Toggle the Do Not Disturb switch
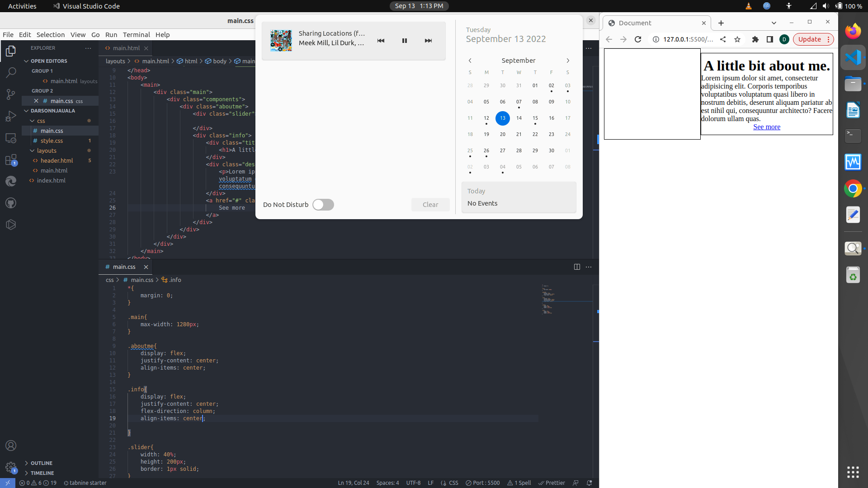Viewport: 868px width, 488px height. tap(323, 205)
